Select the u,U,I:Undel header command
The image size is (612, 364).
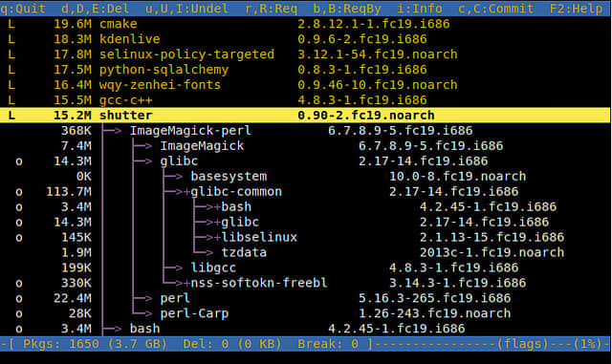187,9
